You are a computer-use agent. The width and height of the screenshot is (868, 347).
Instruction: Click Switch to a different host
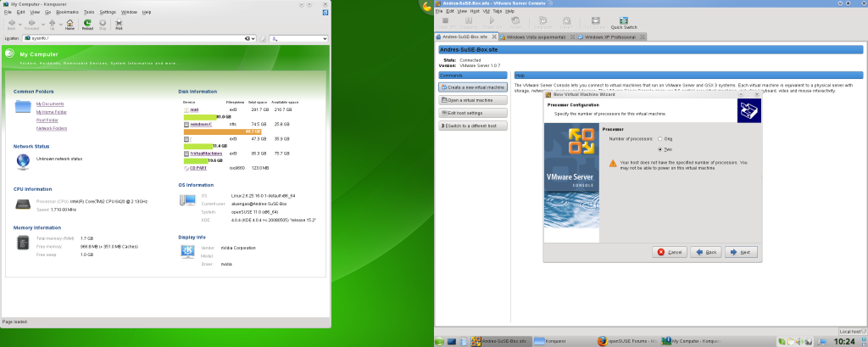pyautogui.click(x=473, y=126)
